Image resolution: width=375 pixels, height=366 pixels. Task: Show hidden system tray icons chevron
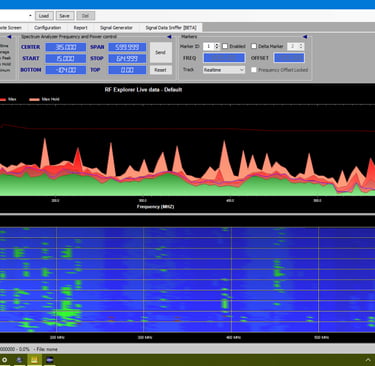click(x=368, y=360)
